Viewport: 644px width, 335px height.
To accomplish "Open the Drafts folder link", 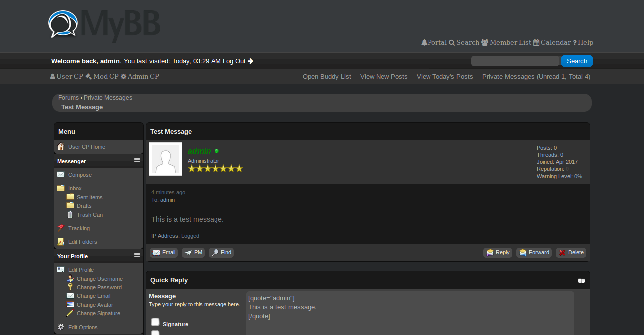I will [x=84, y=206].
